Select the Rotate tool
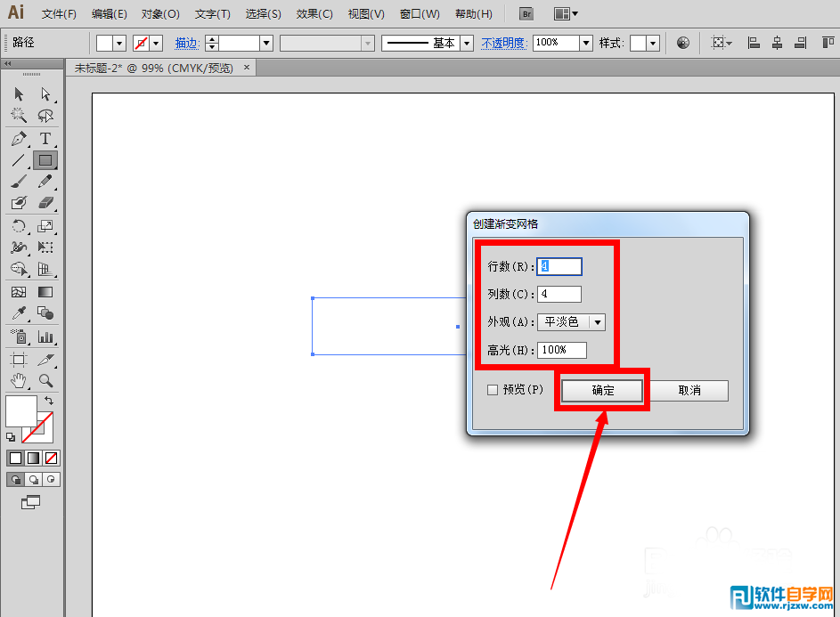This screenshot has height=617, width=840. [19, 226]
